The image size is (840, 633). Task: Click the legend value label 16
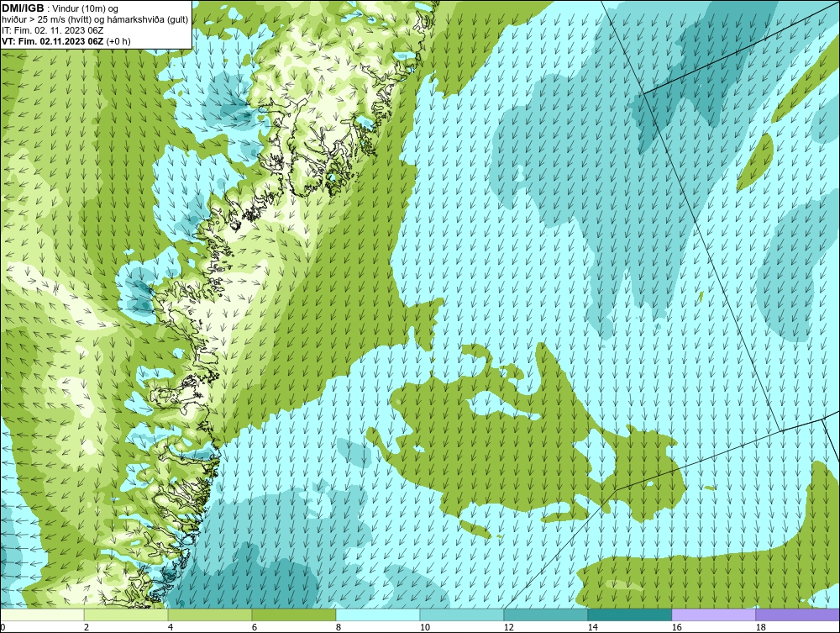[676, 627]
